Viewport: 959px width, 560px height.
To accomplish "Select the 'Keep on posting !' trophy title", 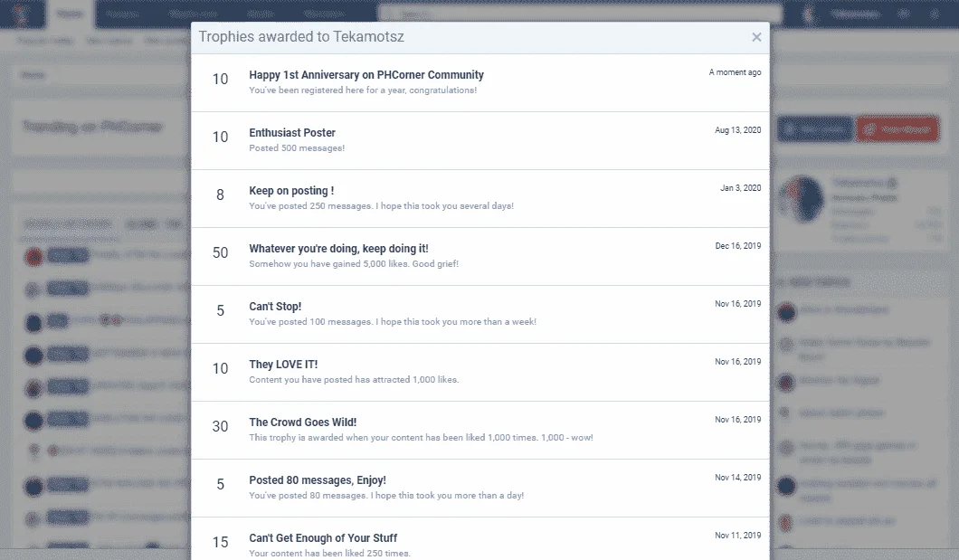I will pyautogui.click(x=291, y=191).
